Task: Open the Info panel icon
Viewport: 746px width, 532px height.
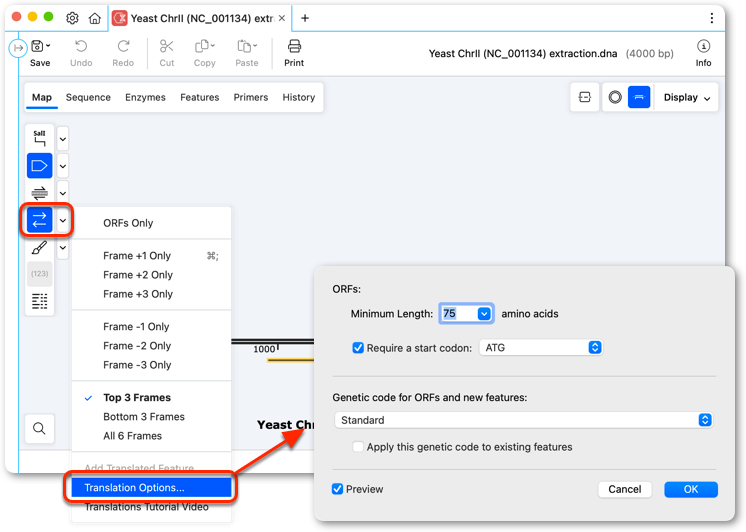Action: pyautogui.click(x=703, y=46)
